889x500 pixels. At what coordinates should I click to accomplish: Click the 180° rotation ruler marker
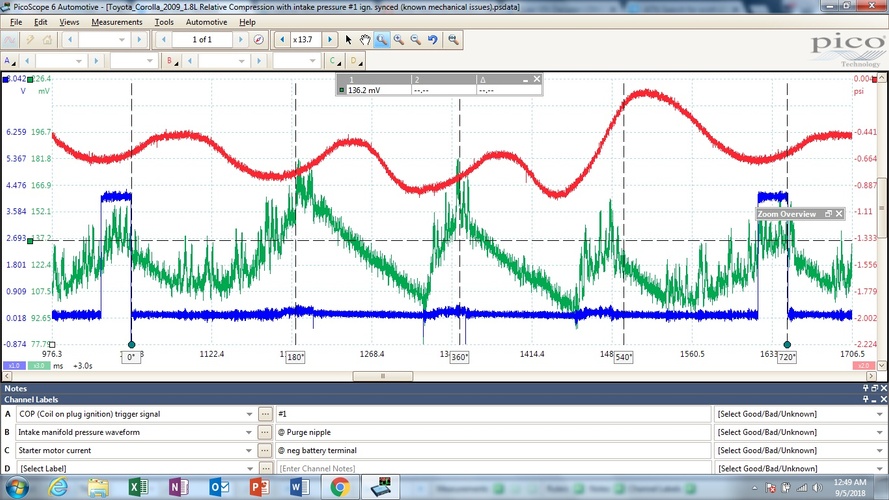[x=295, y=357]
